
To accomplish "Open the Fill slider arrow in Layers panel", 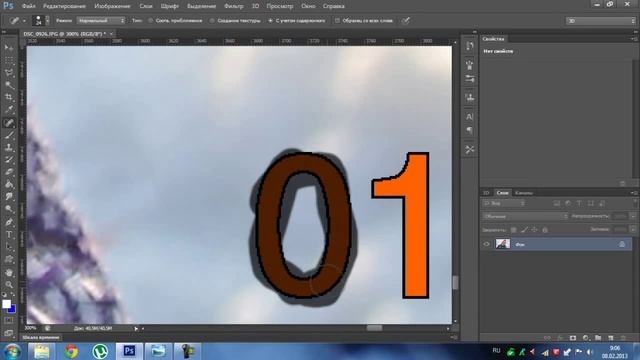I will pyautogui.click(x=633, y=229).
